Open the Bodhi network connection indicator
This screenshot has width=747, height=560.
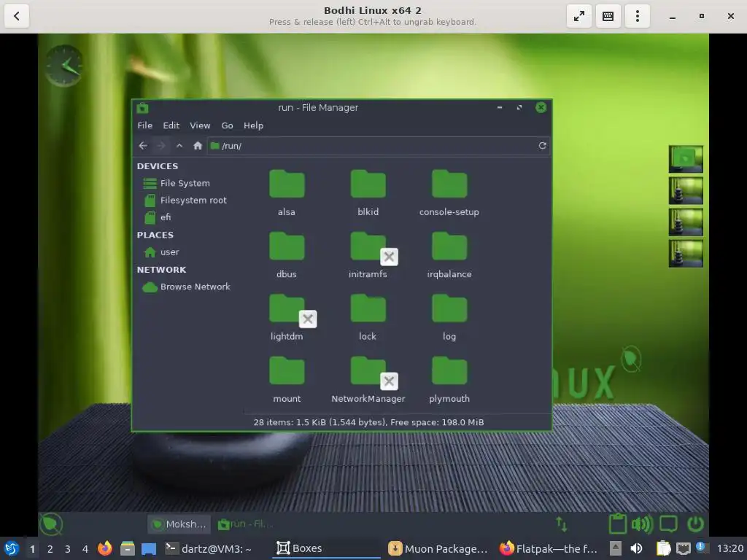click(562, 524)
